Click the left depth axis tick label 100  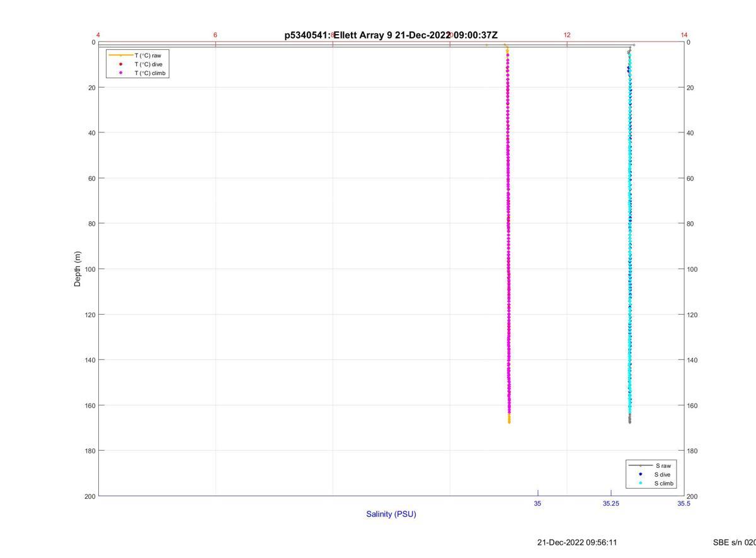point(89,269)
